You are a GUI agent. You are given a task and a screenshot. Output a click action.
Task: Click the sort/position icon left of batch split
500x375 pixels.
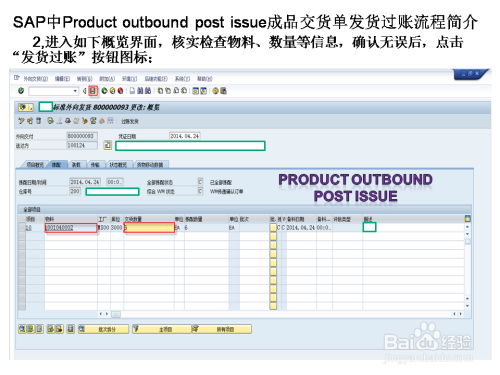[71, 329]
